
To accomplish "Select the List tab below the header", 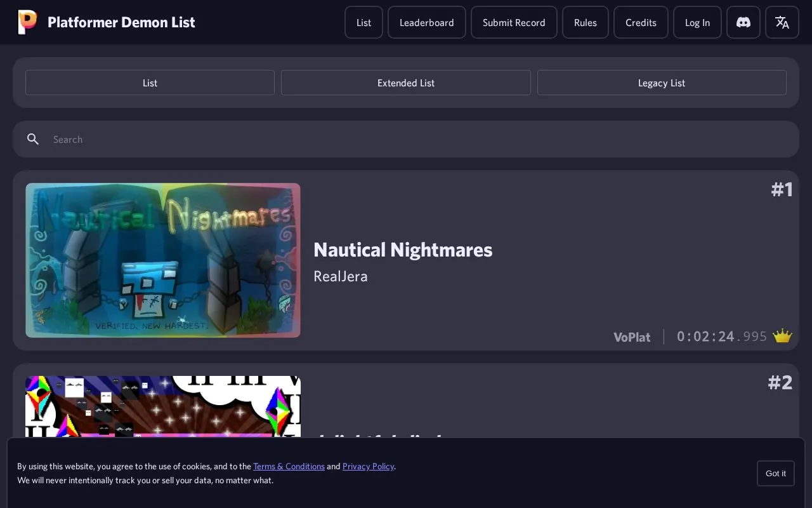I will [x=150, y=83].
